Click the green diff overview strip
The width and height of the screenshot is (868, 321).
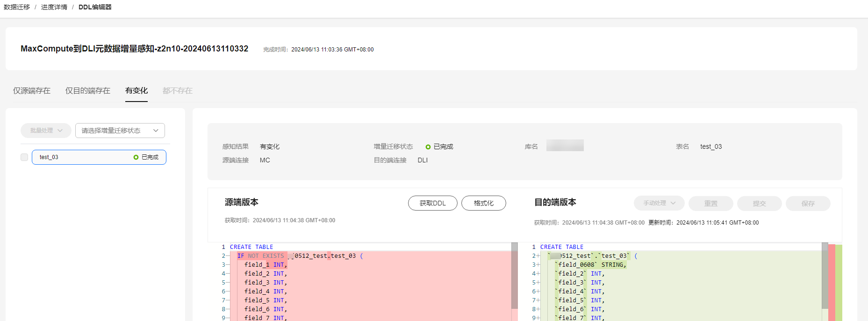(x=839, y=283)
